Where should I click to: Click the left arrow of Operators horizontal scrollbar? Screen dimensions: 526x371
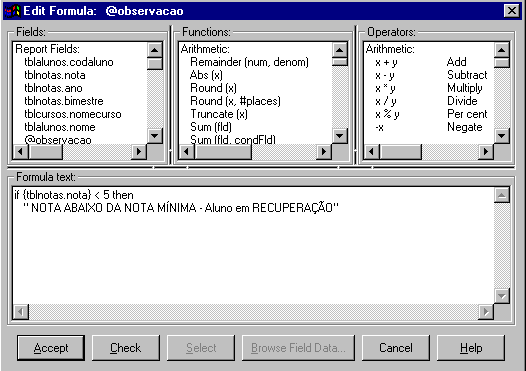pos(371,152)
